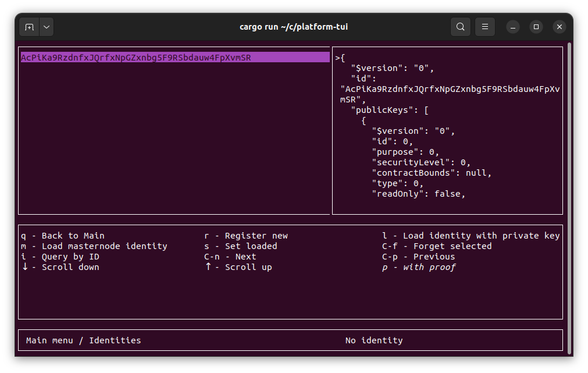Click the '"publicKeys": [' JSON line
The height and width of the screenshot is (373, 588).
(390, 110)
